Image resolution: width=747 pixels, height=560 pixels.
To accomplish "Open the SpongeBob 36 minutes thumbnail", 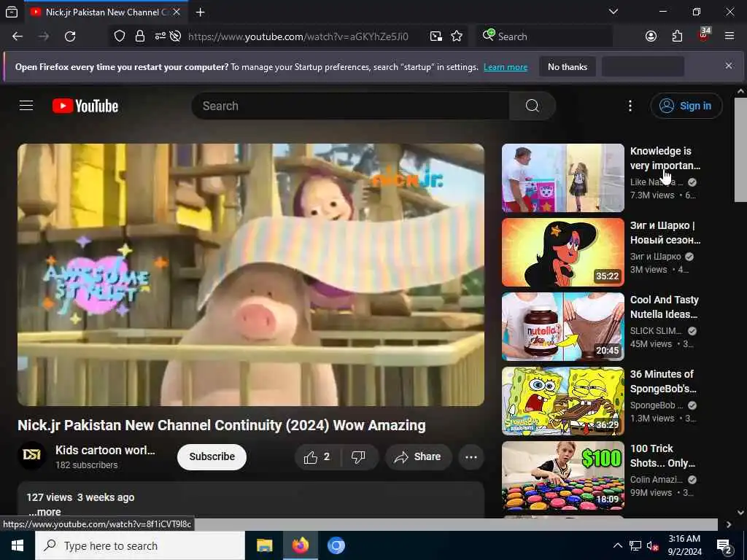I will click(562, 401).
